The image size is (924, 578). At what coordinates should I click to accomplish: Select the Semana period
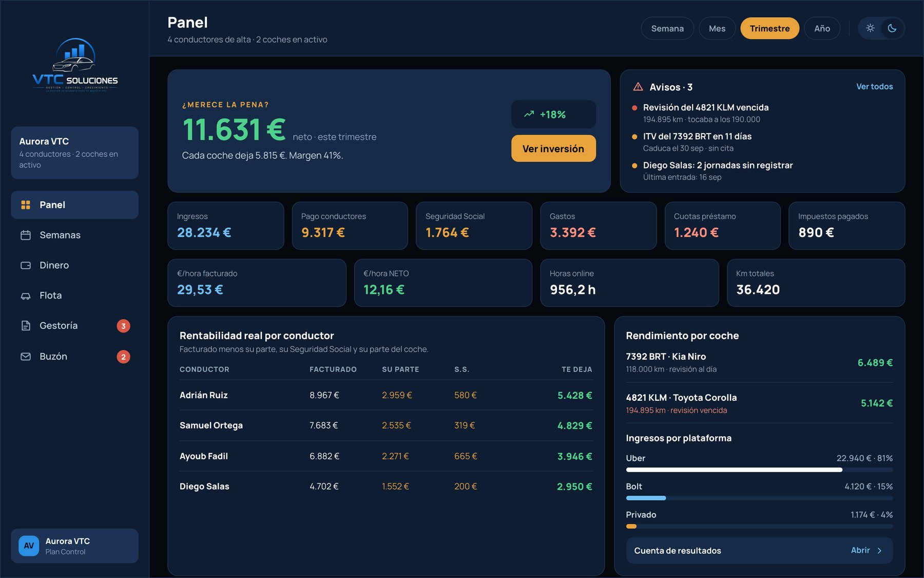tap(667, 28)
